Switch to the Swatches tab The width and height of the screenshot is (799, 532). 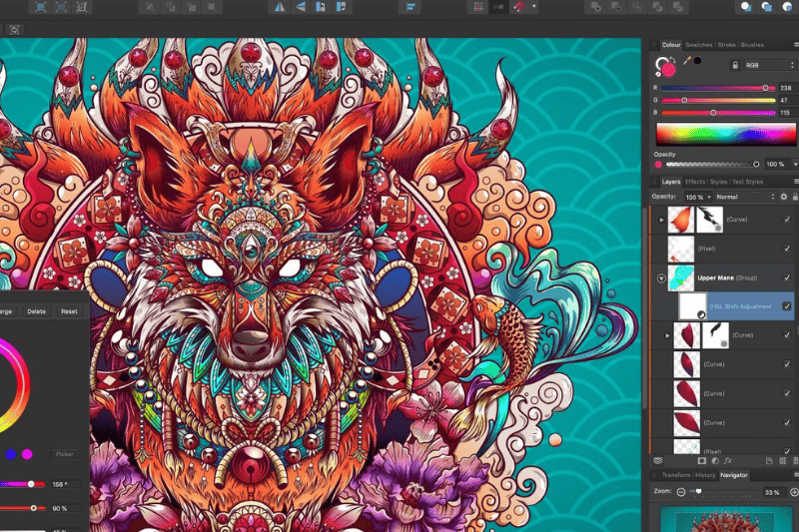pyautogui.click(x=698, y=45)
